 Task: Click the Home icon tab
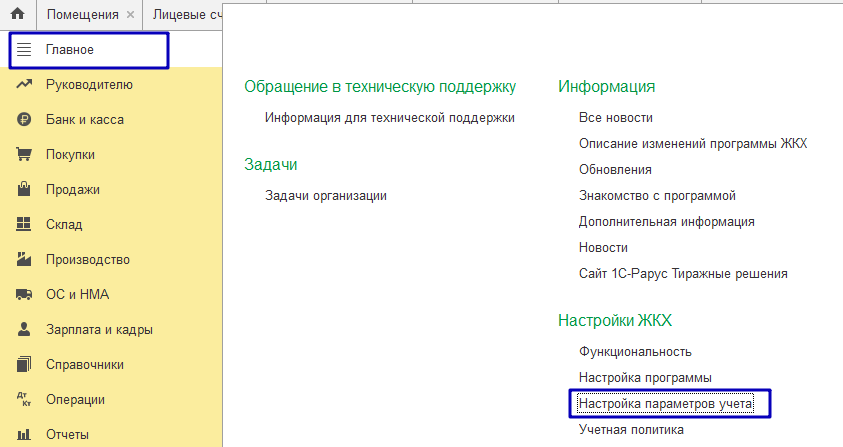click(x=17, y=14)
